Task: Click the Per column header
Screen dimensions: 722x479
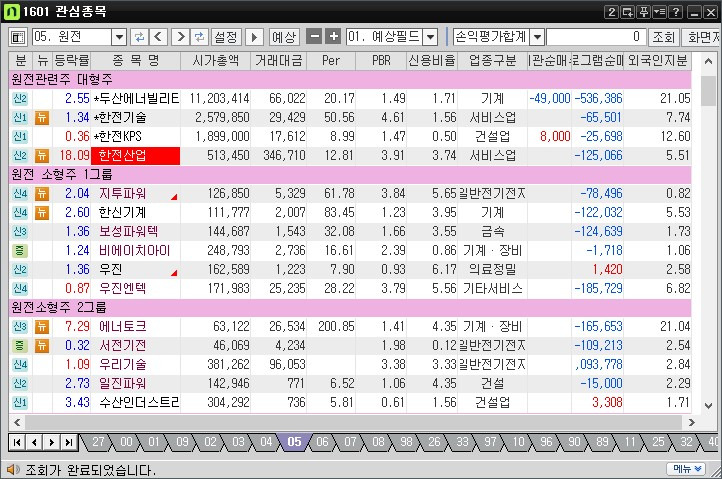Action: (331, 61)
